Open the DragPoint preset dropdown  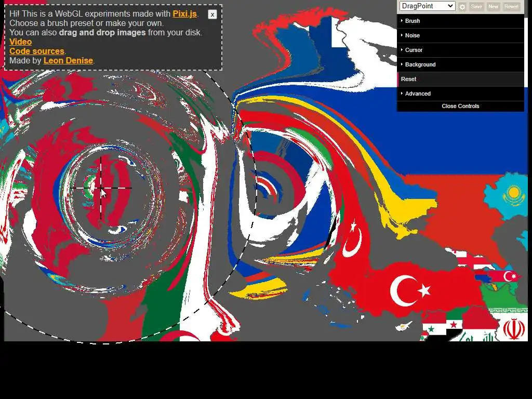click(427, 6)
